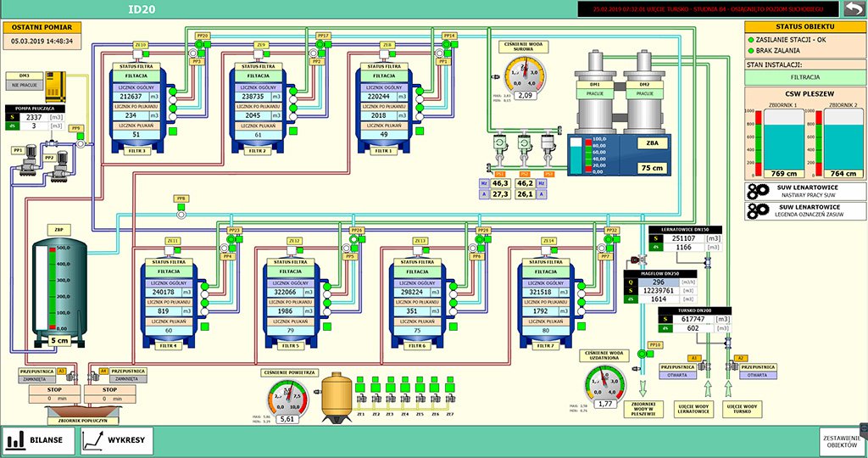Click the ZBA tank level indicator
Image resolution: width=868 pixels, height=458 pixels.
tap(576, 155)
